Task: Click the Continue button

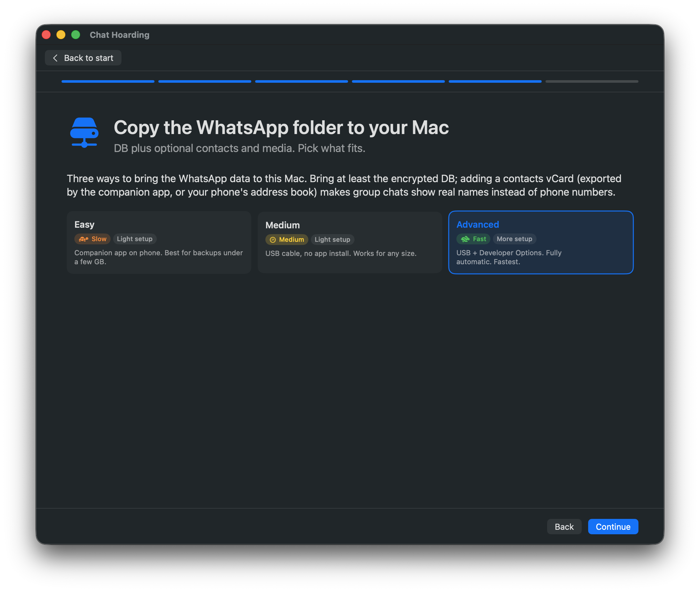Action: coord(613,527)
